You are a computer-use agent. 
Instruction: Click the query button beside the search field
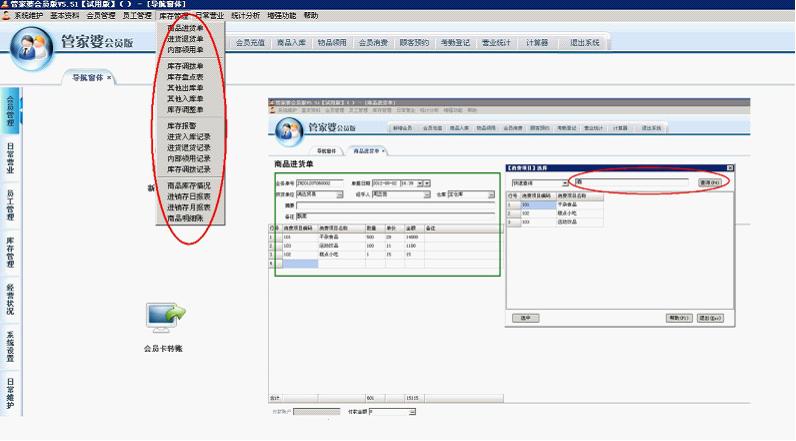[x=710, y=182]
